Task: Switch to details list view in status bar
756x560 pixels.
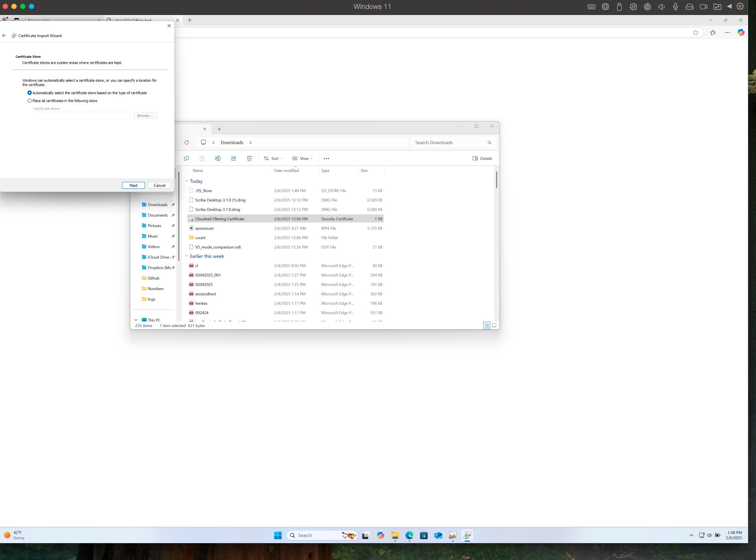Action: coord(487,325)
